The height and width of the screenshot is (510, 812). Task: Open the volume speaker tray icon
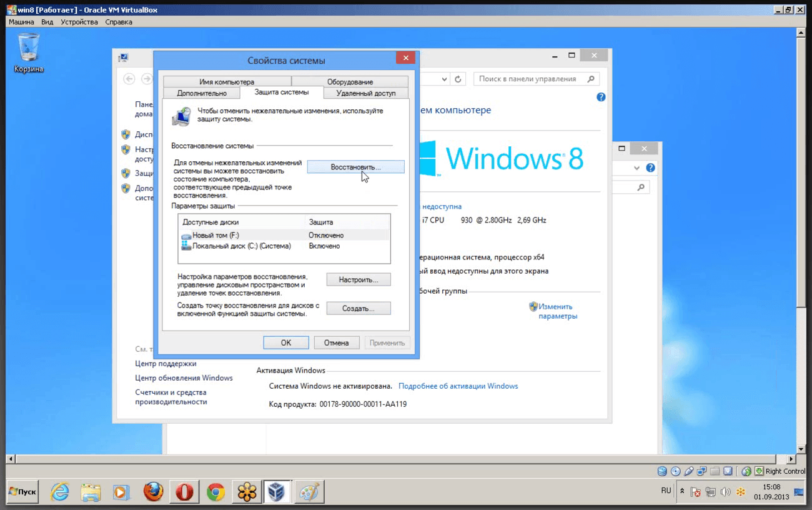726,492
